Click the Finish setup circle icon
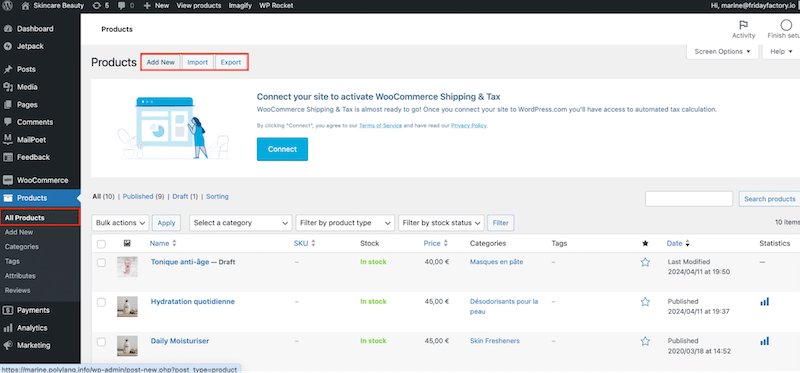Screen dimensions: 800x373 pyautogui.click(x=786, y=25)
